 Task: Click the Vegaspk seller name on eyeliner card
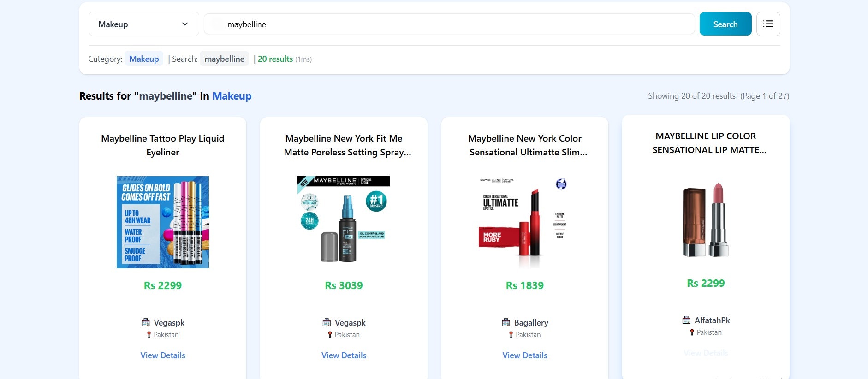pyautogui.click(x=169, y=323)
